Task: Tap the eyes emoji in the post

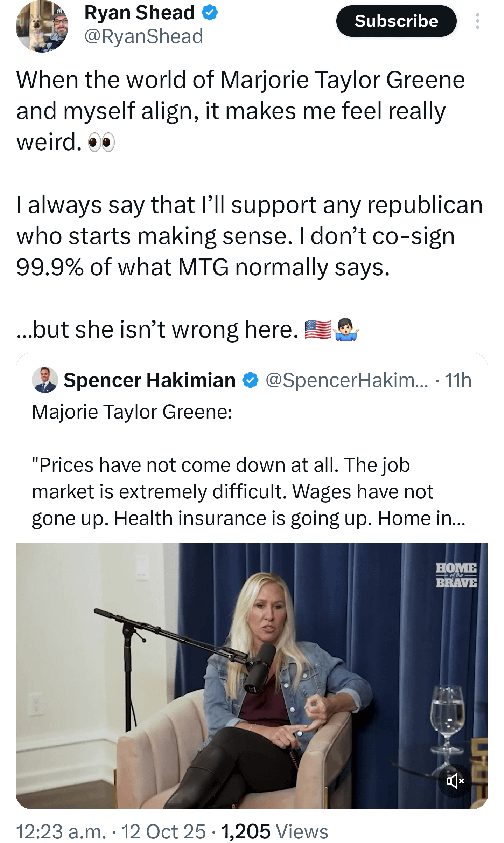Action: [x=101, y=143]
